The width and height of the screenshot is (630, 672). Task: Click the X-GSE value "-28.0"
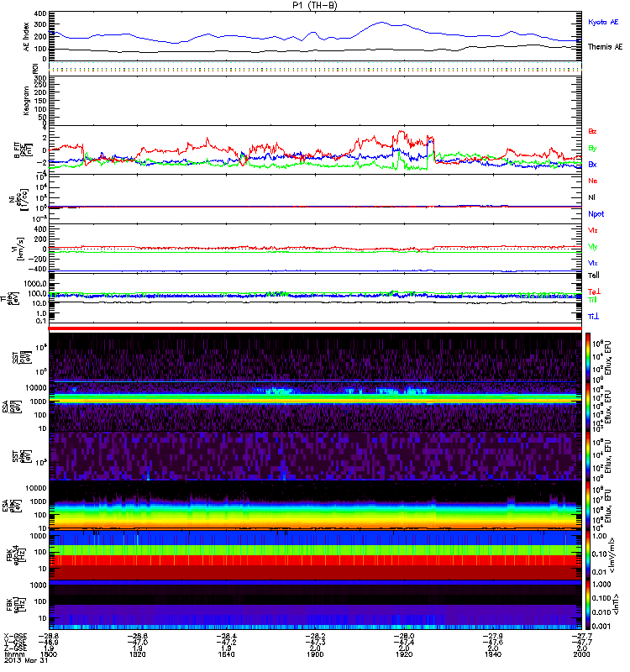(x=404, y=637)
